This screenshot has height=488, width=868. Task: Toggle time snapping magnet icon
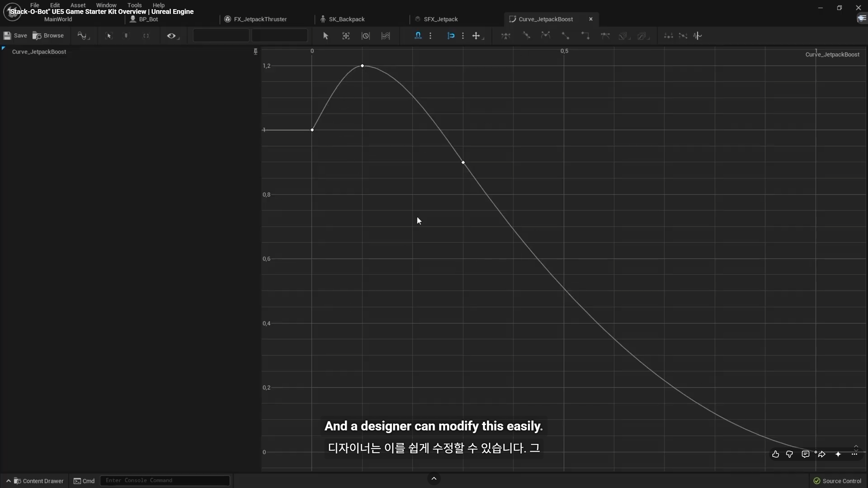click(418, 36)
